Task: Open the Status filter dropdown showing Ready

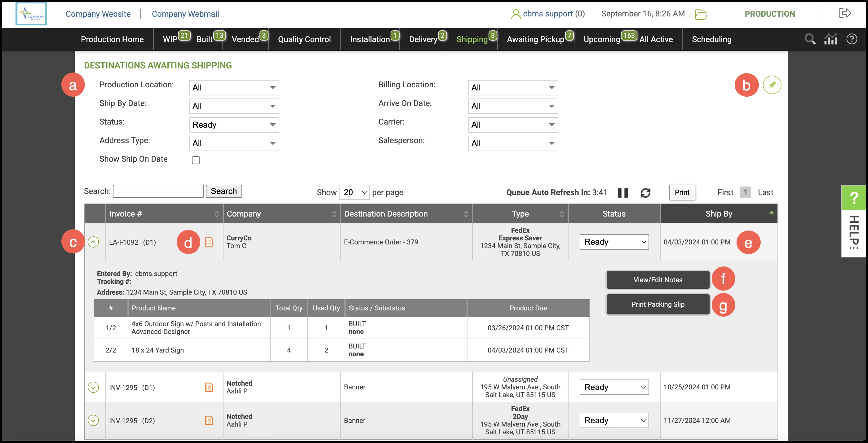Action: 234,125
